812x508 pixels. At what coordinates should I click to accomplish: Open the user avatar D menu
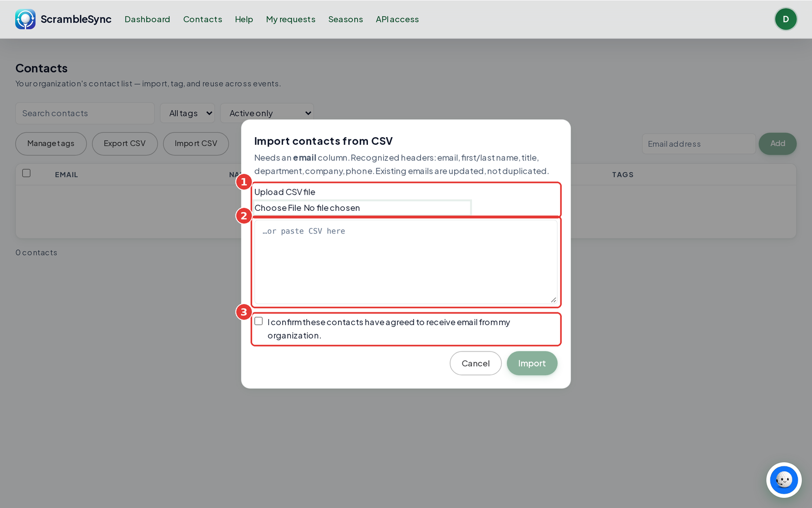786,19
